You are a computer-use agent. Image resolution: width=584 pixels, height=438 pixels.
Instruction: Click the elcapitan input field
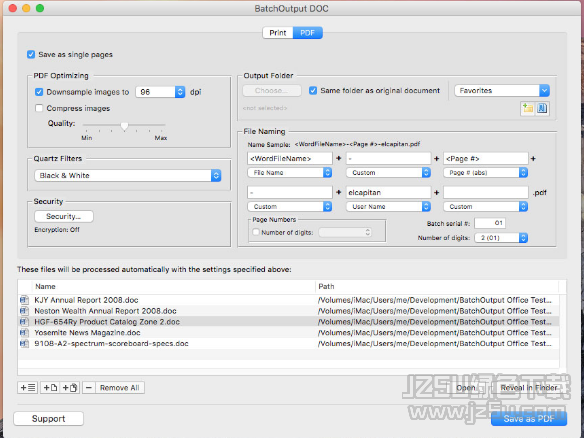click(388, 192)
